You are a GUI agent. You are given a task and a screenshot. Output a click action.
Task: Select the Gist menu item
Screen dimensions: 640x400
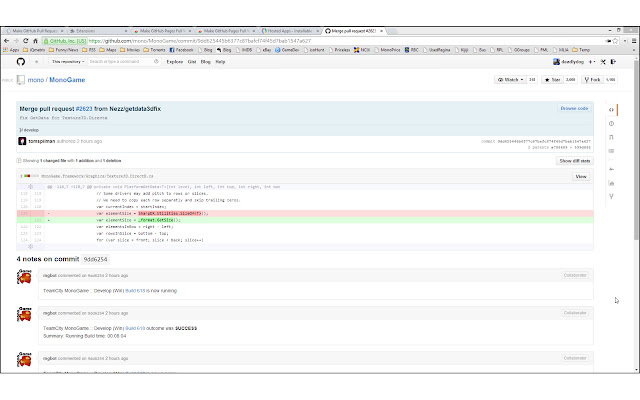point(192,62)
